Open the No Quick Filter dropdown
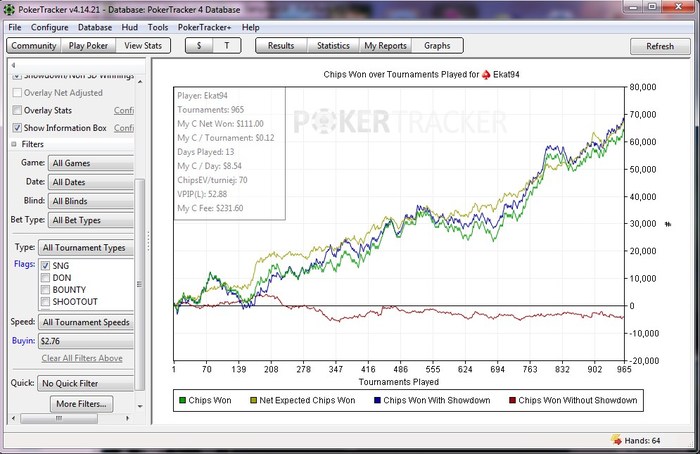Image resolution: width=700 pixels, height=454 pixels. (x=86, y=383)
